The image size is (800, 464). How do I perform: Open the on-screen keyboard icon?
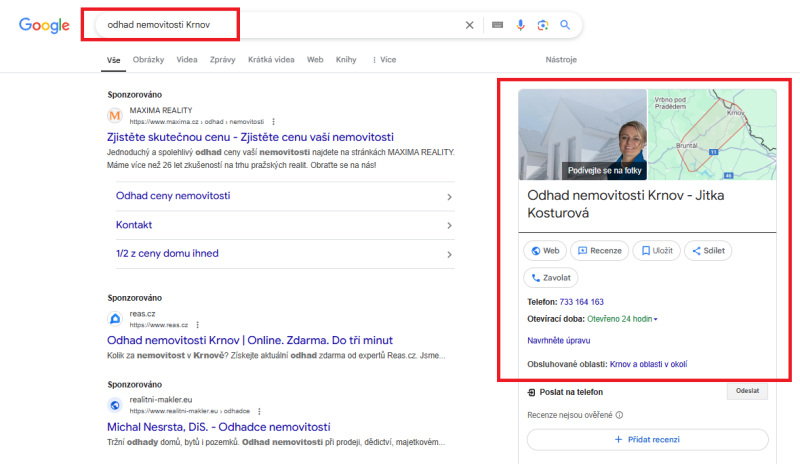pos(497,25)
